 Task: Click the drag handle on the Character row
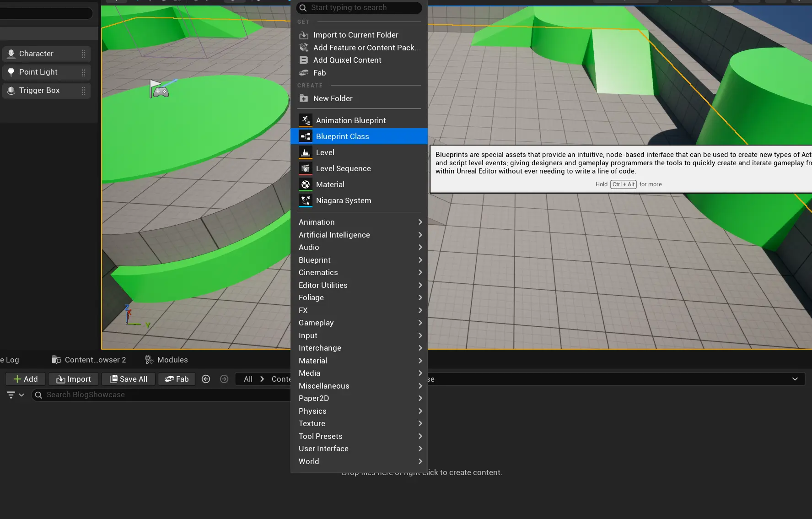tap(83, 54)
